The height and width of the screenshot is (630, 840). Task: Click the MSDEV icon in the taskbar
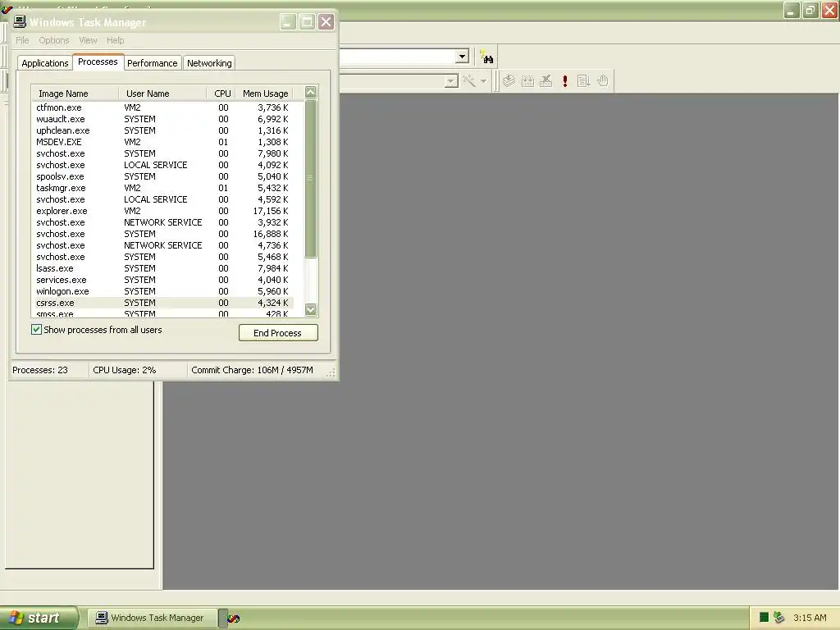pyautogui.click(x=234, y=619)
